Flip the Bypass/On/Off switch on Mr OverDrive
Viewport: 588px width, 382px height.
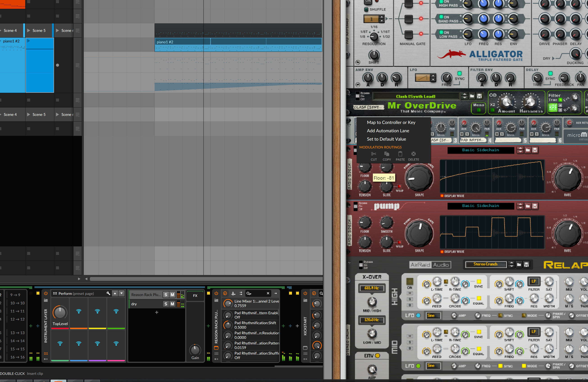pyautogui.click(x=357, y=96)
